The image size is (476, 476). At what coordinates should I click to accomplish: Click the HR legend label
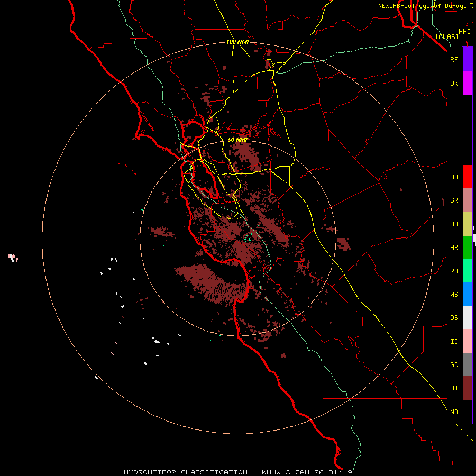tap(454, 248)
